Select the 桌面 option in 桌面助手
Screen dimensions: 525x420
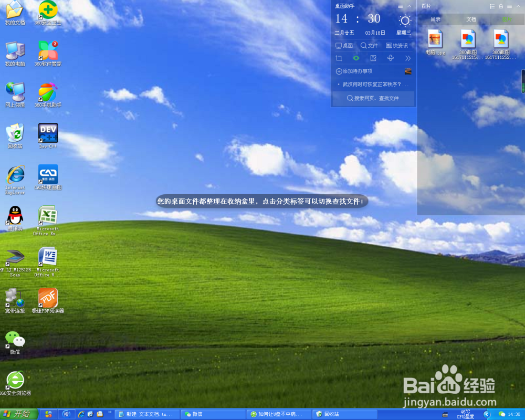click(x=344, y=46)
